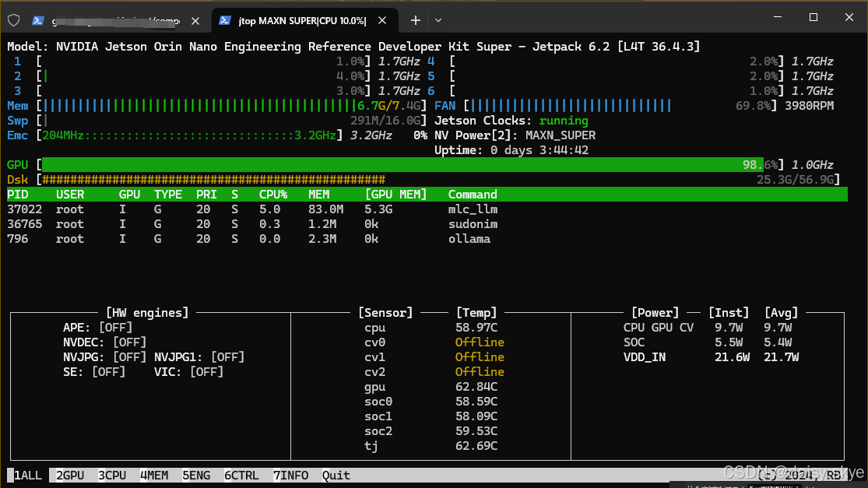868x488 pixels.
Task: Click the CPU core 1 usage row
Action: (x=217, y=61)
